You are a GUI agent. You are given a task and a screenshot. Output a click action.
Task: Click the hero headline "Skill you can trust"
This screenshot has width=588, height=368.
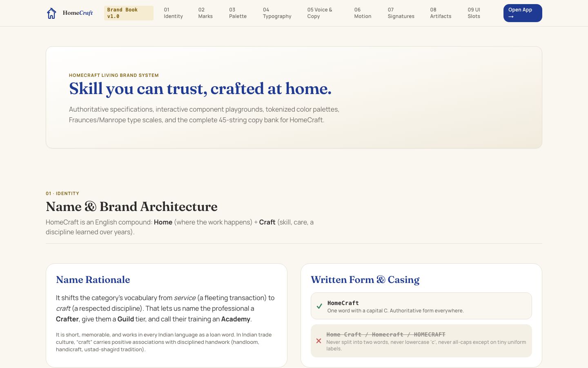click(200, 89)
